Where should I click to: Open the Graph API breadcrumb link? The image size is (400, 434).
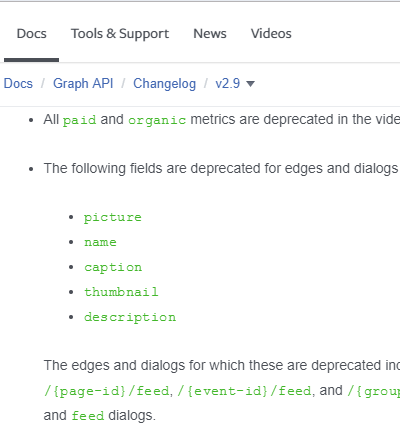[83, 83]
